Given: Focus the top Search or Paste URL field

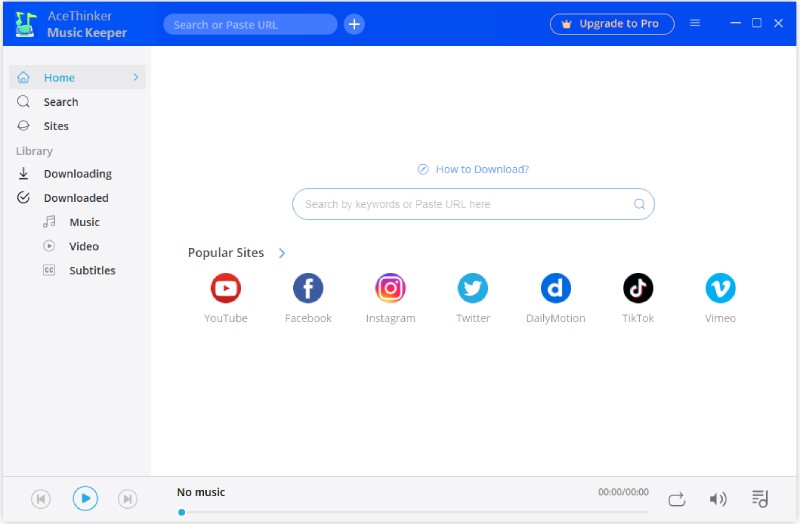Looking at the screenshot, I should pyautogui.click(x=251, y=24).
